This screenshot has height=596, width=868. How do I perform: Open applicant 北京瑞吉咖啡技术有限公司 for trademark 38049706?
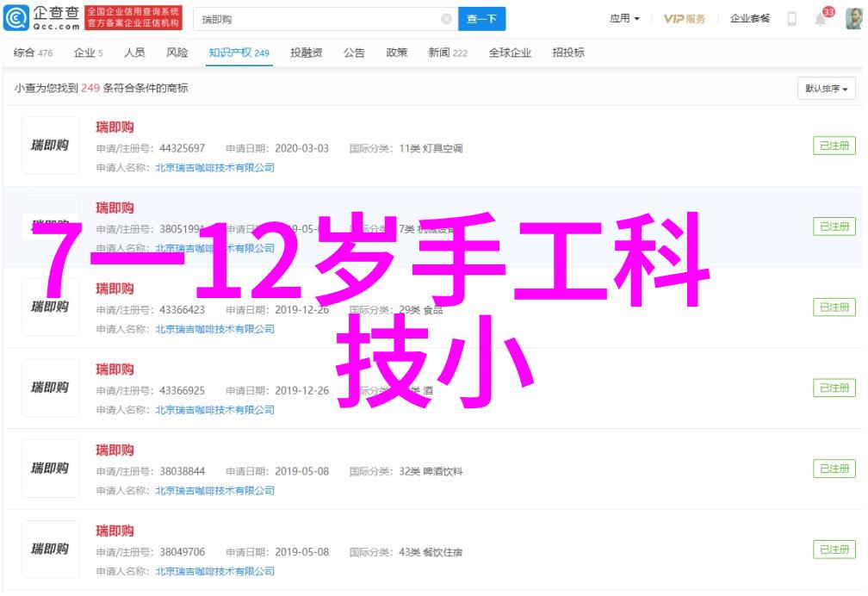point(214,572)
